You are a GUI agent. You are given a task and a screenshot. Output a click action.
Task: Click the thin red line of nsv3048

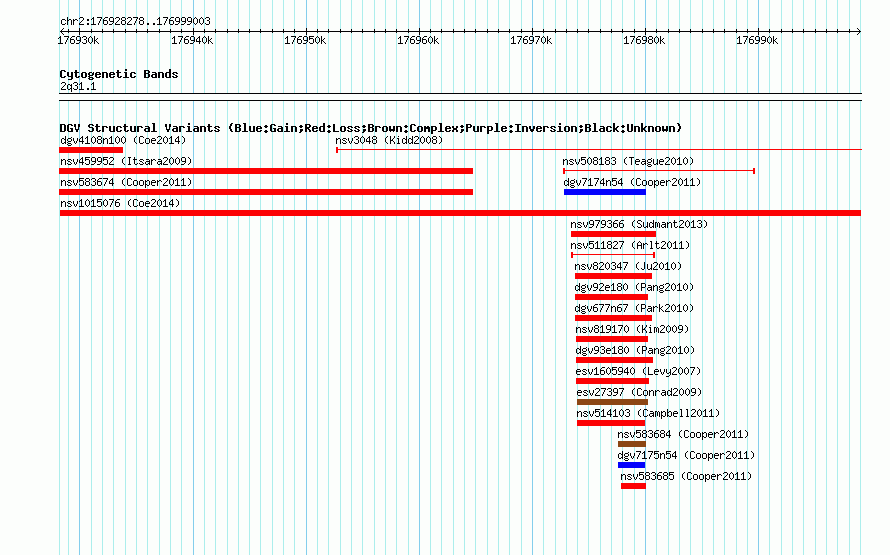click(599, 150)
